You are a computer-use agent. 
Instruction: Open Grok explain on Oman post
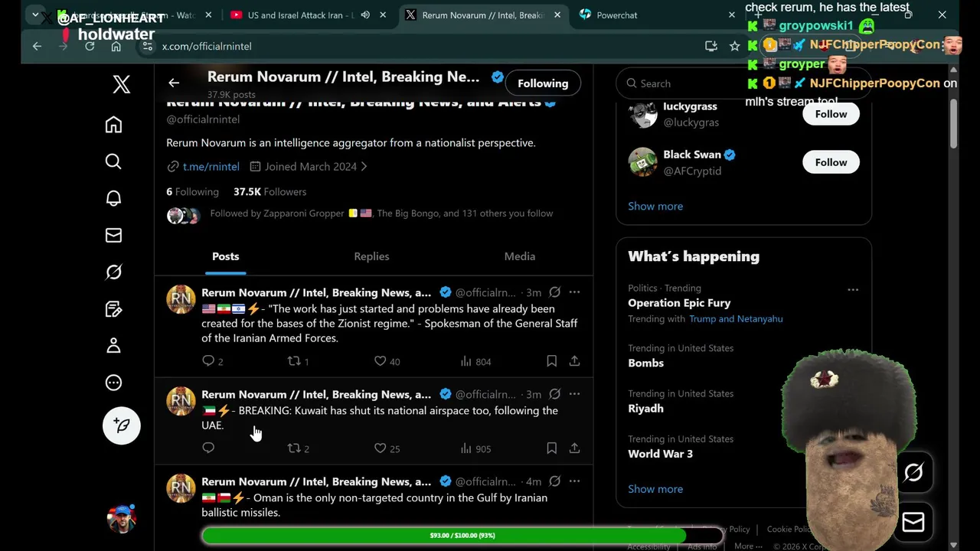point(554,481)
